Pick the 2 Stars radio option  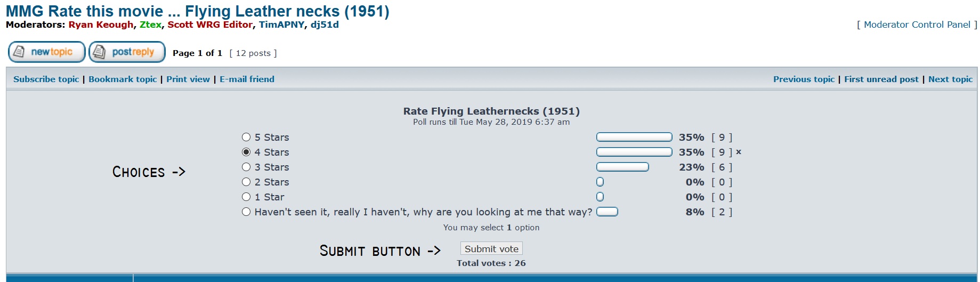point(246,182)
